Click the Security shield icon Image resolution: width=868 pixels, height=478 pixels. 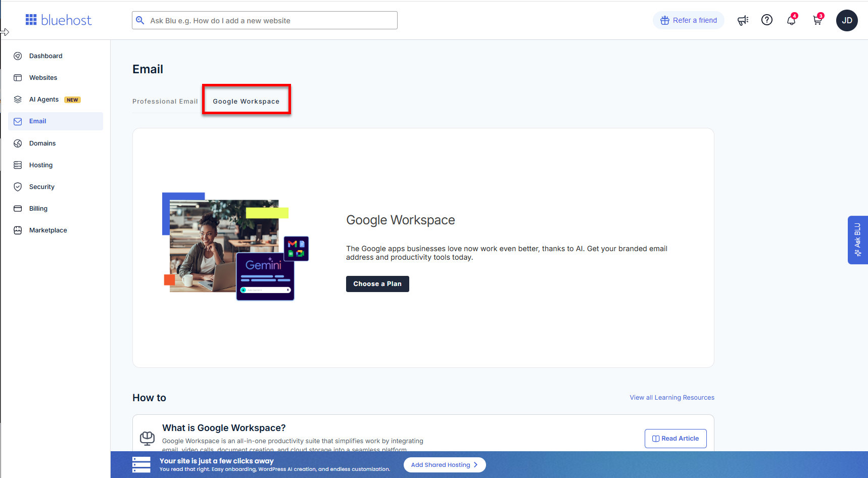coord(18,187)
